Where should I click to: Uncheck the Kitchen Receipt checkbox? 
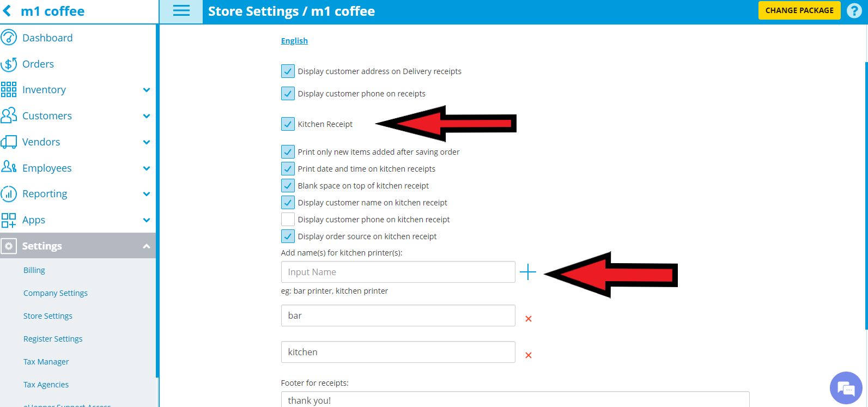288,124
